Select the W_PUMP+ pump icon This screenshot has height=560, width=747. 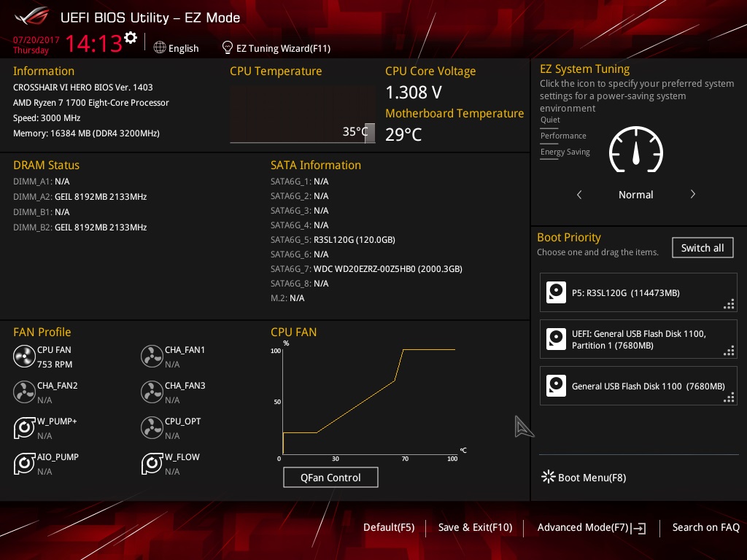[24, 428]
